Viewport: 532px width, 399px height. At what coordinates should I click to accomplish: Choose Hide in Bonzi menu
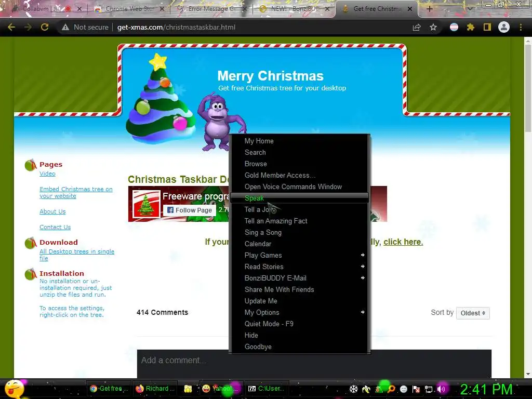pyautogui.click(x=300, y=335)
